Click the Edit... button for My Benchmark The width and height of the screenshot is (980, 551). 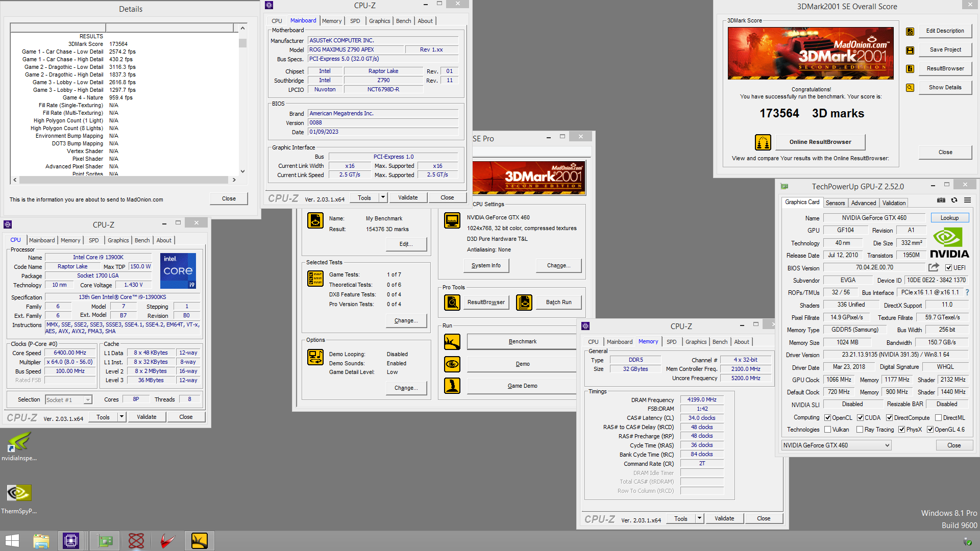[406, 244]
